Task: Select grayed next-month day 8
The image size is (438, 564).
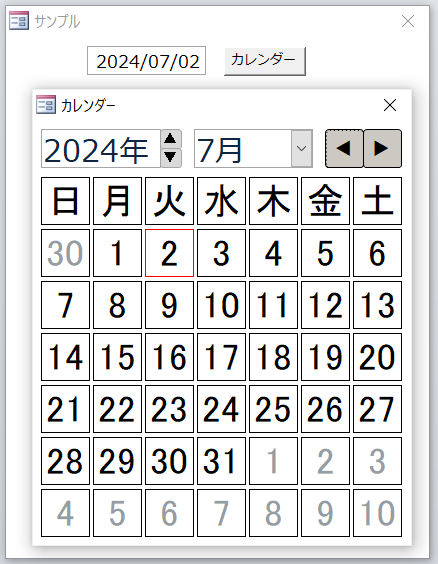Action: (273, 513)
